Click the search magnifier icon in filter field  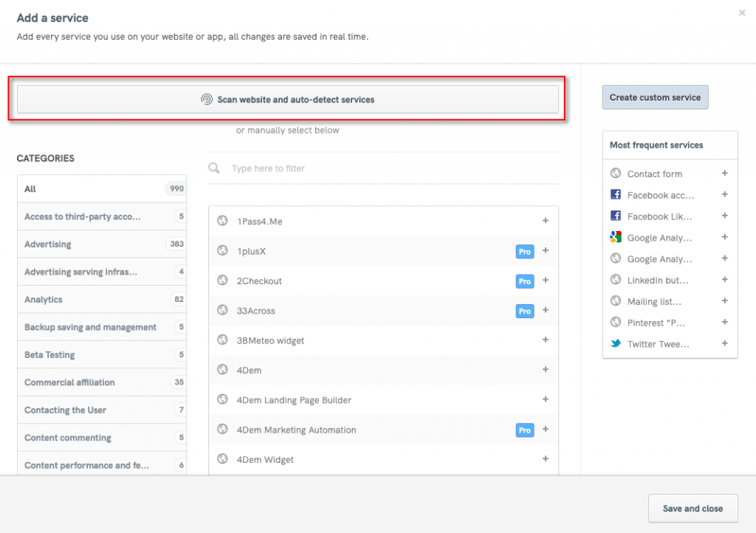click(x=214, y=168)
